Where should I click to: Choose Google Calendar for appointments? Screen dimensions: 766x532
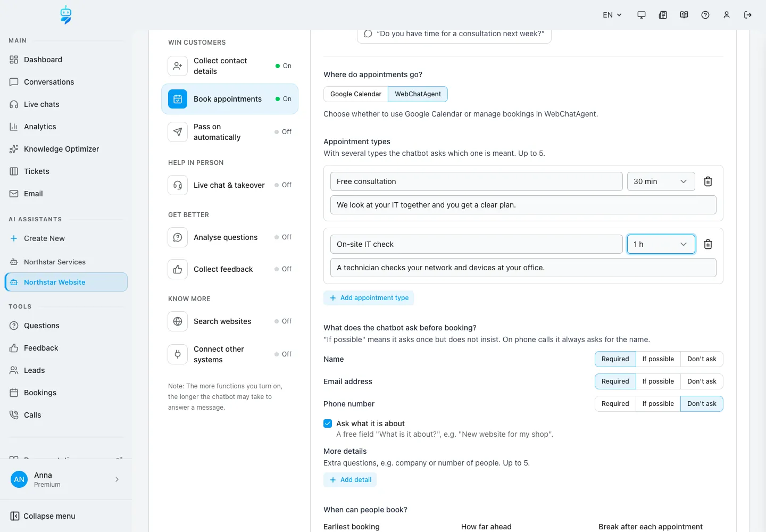356,94
